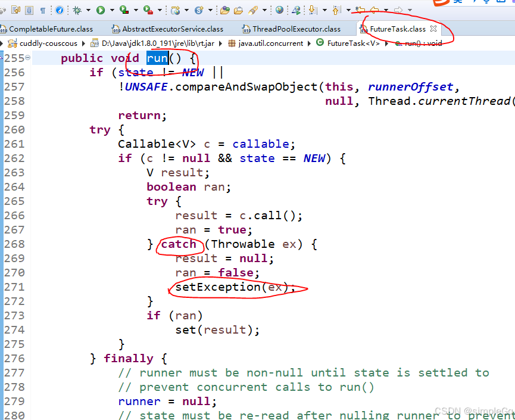Click set(result) on line 274
Image resolution: width=515 pixels, height=420 pixels.
pyautogui.click(x=214, y=330)
